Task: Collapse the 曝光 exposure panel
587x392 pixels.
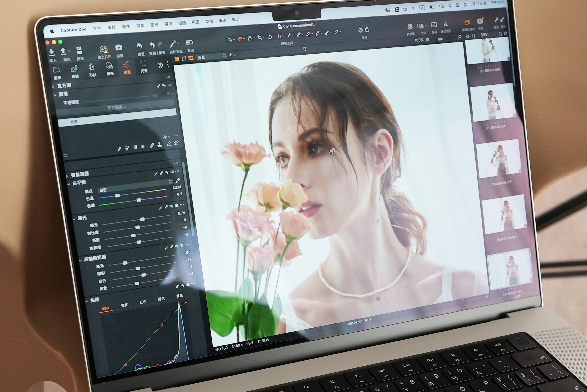Action: pyautogui.click(x=74, y=219)
